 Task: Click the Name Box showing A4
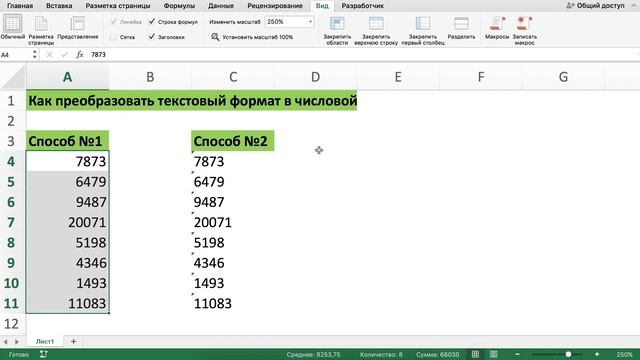(x=15, y=54)
